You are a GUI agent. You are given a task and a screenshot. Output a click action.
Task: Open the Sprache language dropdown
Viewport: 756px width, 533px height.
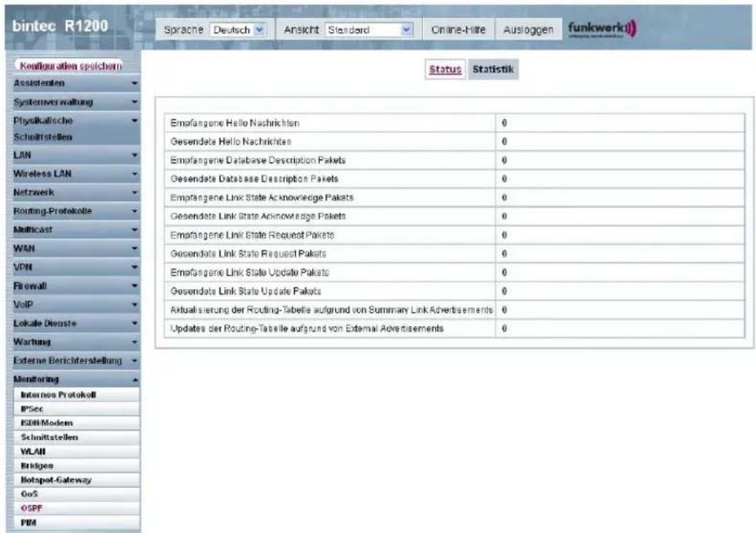pyautogui.click(x=238, y=30)
